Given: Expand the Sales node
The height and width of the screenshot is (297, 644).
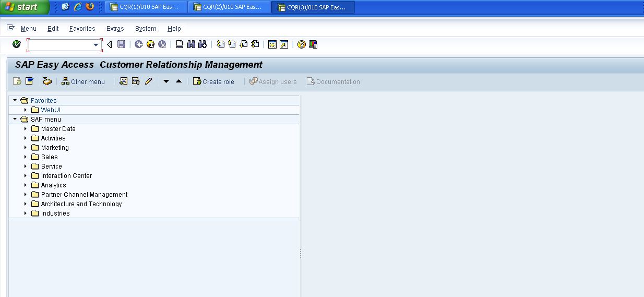Looking at the screenshot, I should [x=26, y=157].
